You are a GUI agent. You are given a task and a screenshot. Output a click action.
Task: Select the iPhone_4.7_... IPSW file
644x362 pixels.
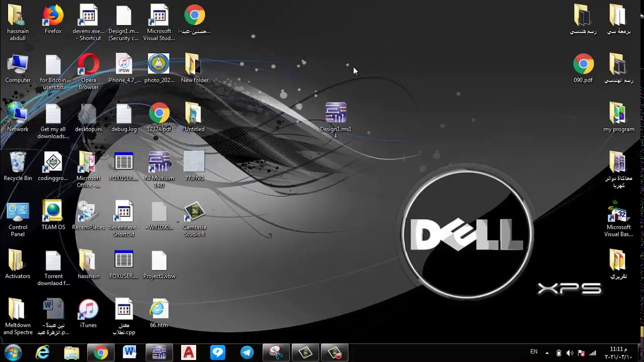point(124,69)
